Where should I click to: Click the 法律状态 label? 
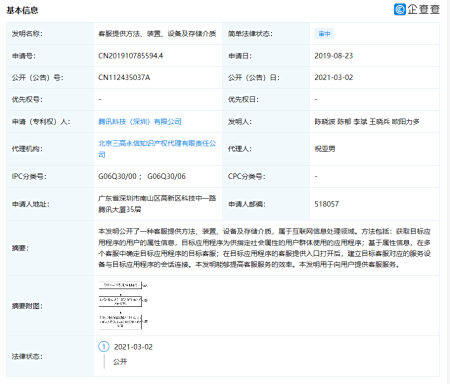[x=27, y=356]
